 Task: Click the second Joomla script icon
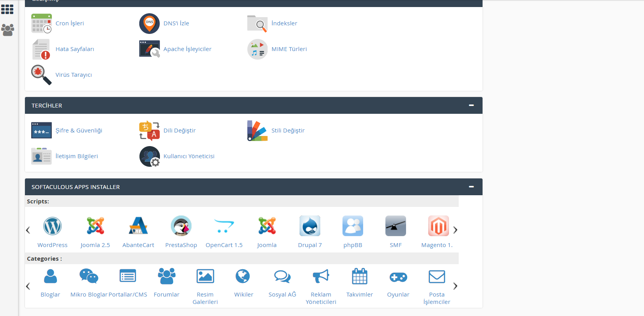(x=267, y=226)
